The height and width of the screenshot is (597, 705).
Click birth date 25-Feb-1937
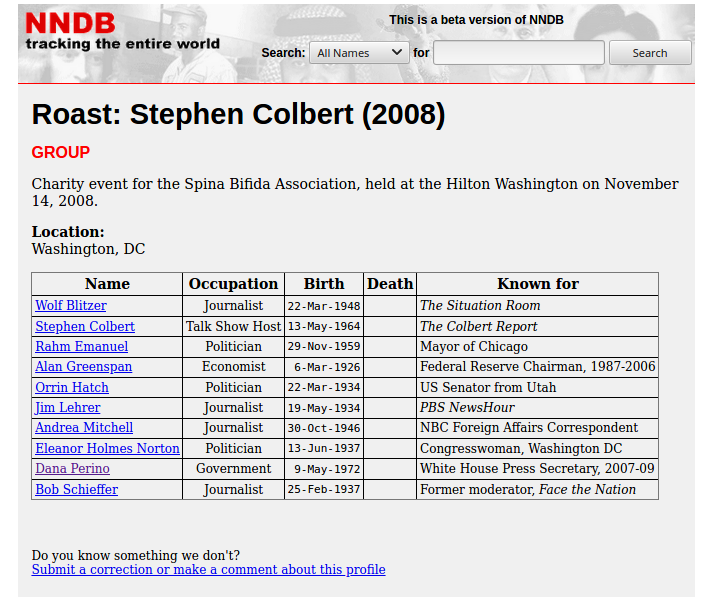pos(324,490)
